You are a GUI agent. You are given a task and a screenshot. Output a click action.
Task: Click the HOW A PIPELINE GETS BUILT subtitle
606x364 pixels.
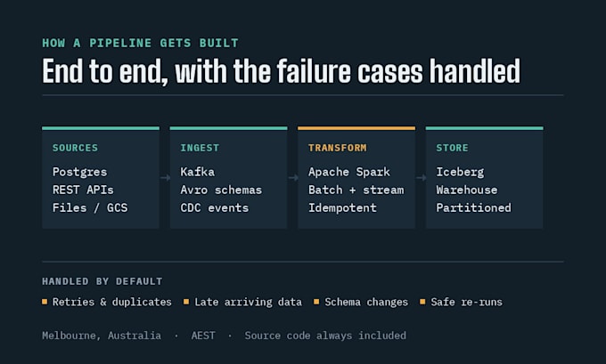pos(140,43)
